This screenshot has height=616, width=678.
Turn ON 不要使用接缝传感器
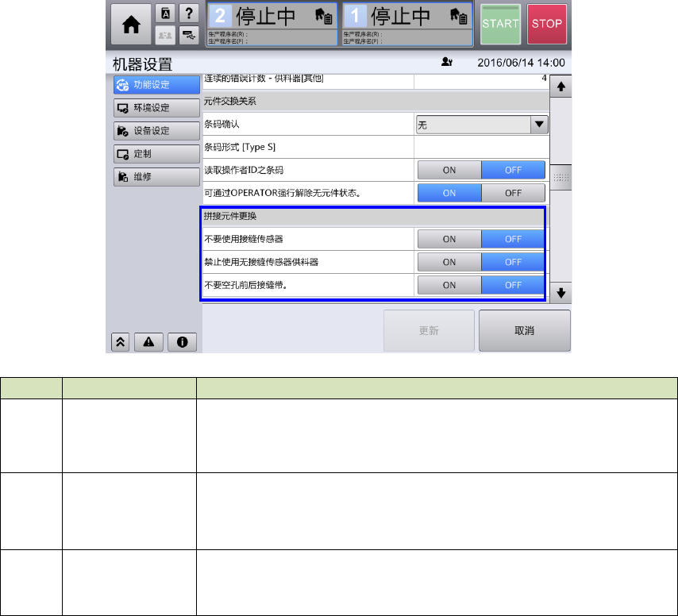click(449, 239)
